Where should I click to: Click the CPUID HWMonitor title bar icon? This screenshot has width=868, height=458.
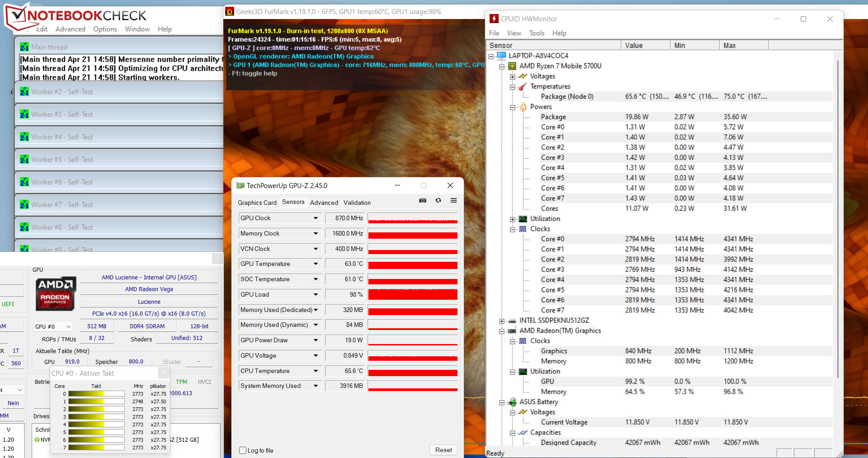494,19
